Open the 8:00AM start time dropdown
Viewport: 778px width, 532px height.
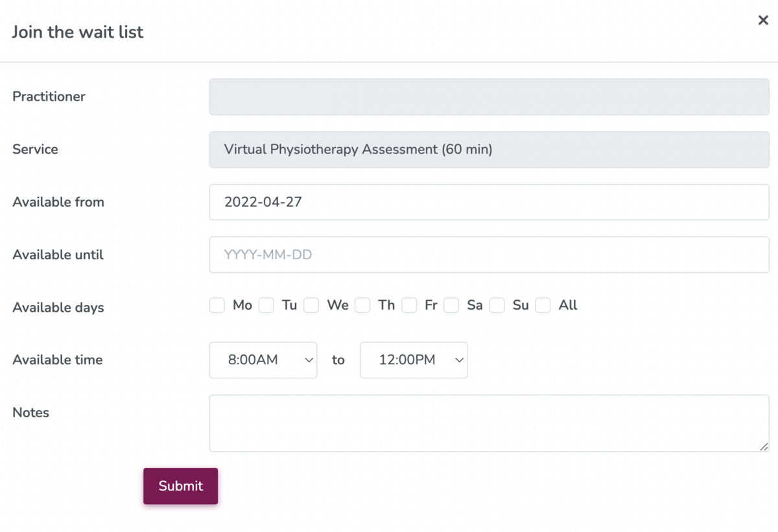pyautogui.click(x=263, y=360)
